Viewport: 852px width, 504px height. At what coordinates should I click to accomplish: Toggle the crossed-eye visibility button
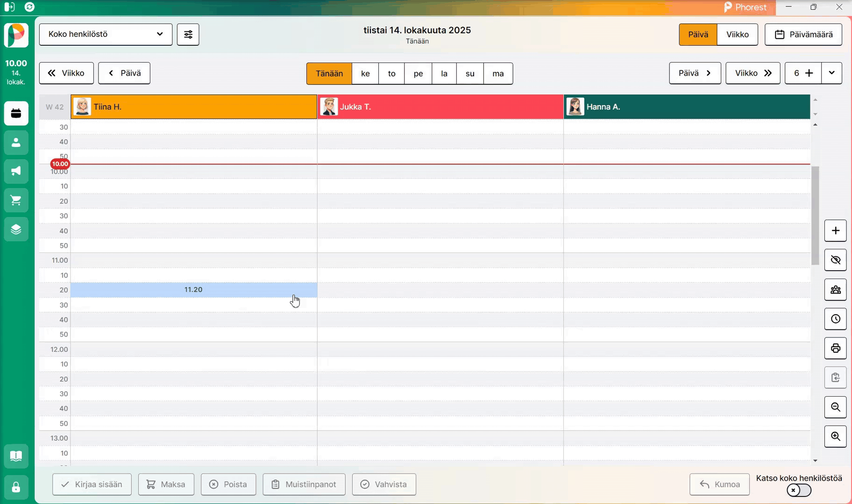coord(835,260)
